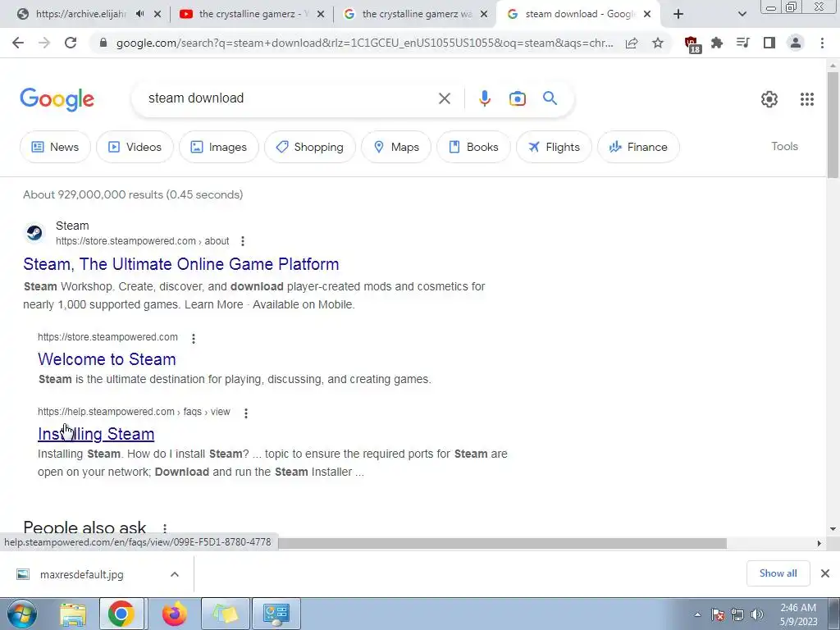This screenshot has height=630, width=840.
Task: Open Google apps grid icon
Action: (807, 99)
